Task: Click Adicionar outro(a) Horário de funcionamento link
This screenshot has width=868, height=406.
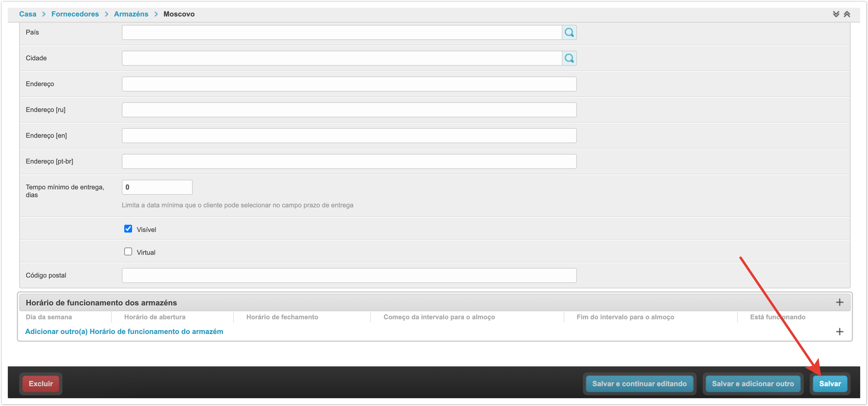Action: [124, 332]
